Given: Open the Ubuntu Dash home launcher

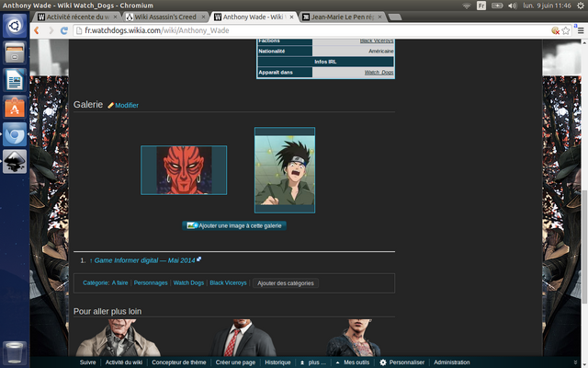Looking at the screenshot, I should click(x=15, y=26).
